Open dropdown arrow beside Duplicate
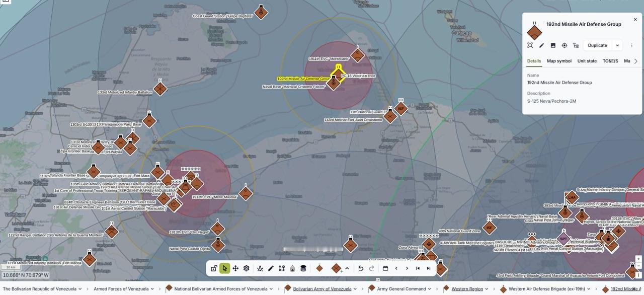Image resolution: width=644 pixels, height=295 pixels. coord(617,45)
